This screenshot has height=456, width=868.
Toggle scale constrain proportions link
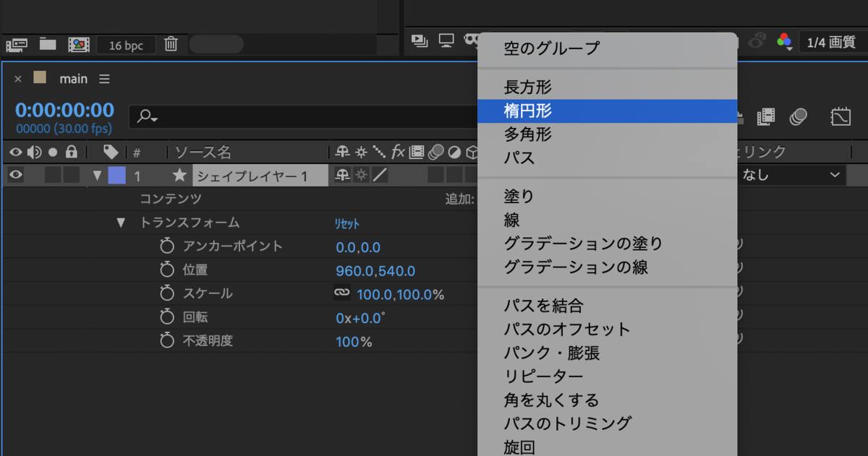pyautogui.click(x=341, y=293)
